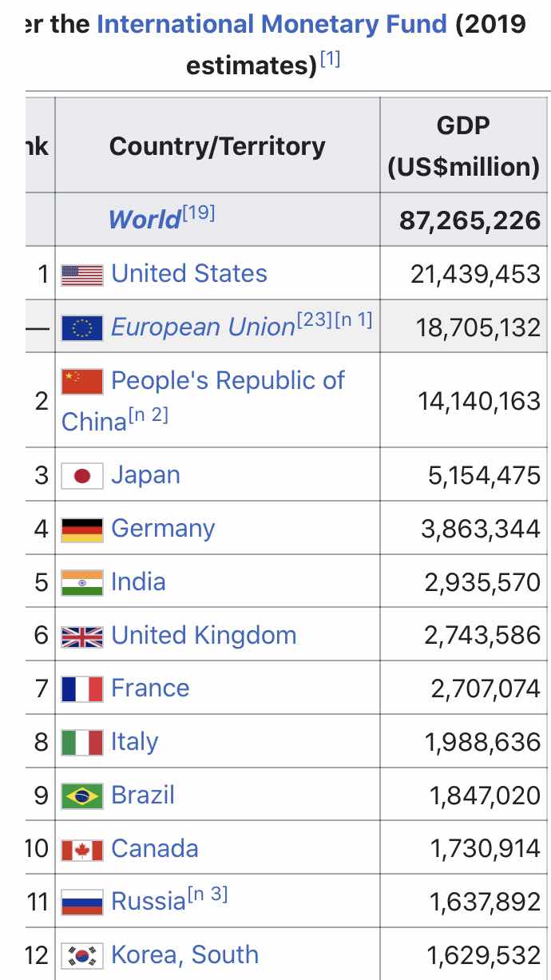Screen dimensions: 551x980
Task: Click the Japan flag icon
Action: 82,476
